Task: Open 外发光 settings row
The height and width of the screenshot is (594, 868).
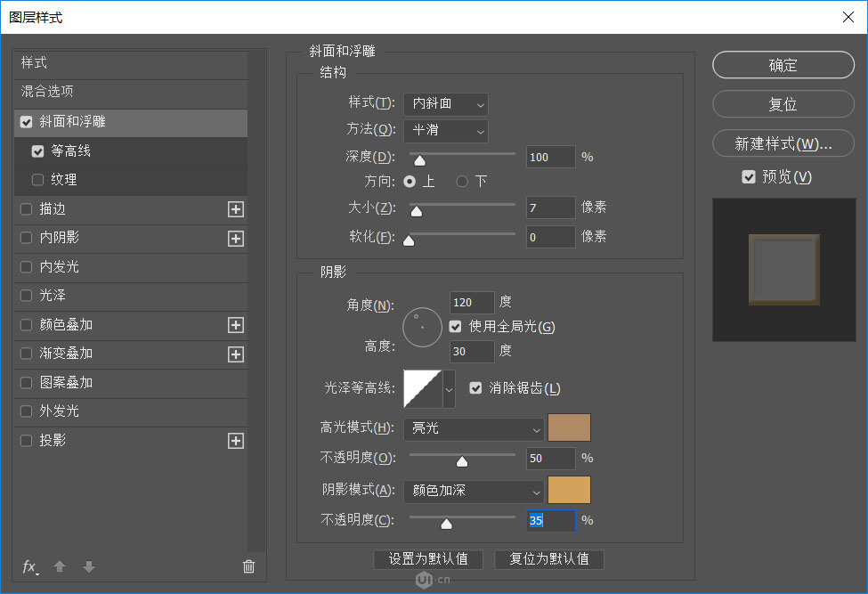Action: click(131, 411)
